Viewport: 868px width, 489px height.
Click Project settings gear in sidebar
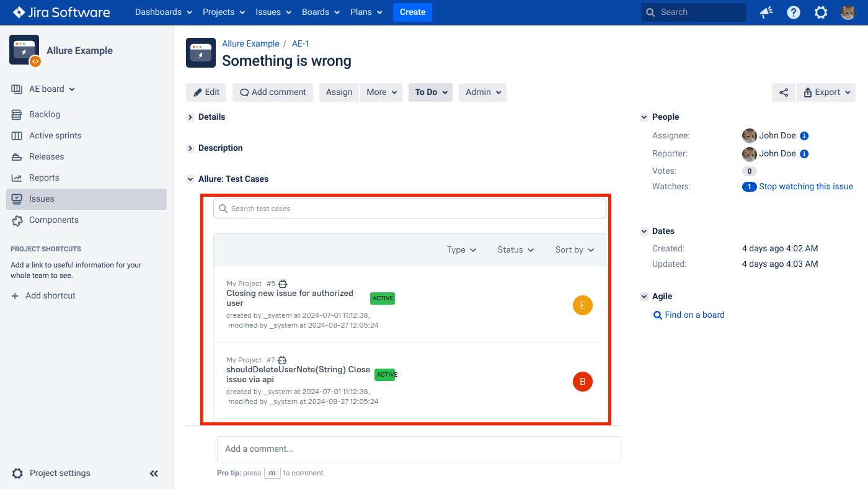click(18, 473)
